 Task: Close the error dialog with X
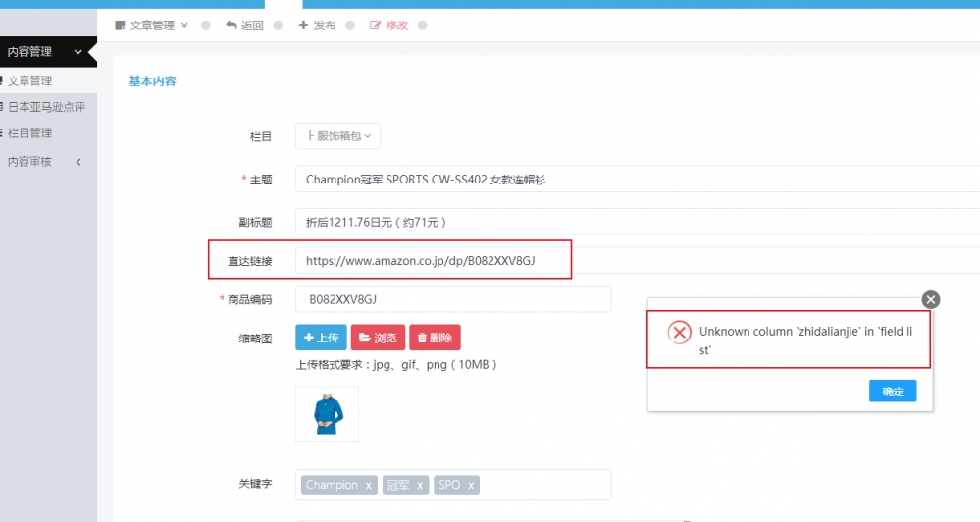tap(931, 299)
